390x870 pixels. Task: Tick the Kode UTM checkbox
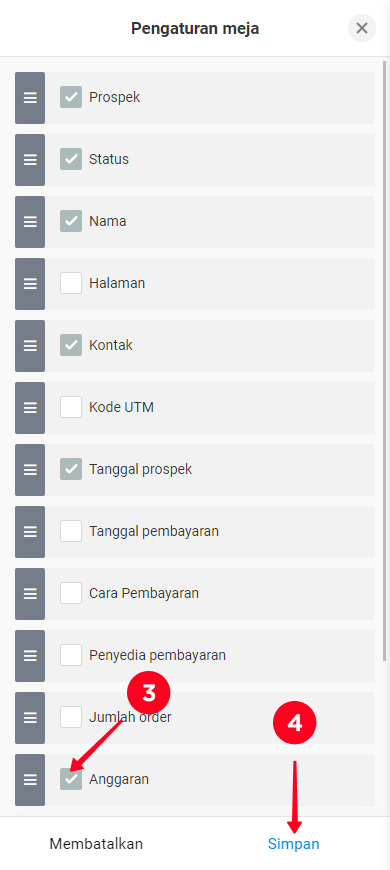pos(71,407)
